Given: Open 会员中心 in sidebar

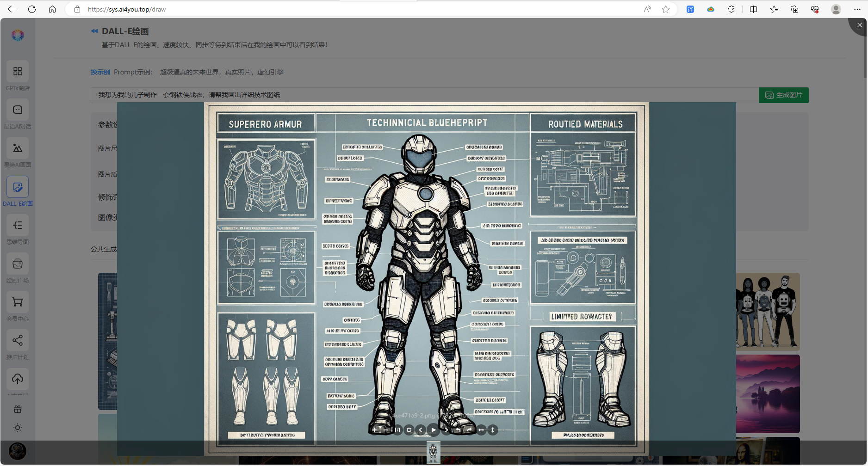Looking at the screenshot, I should pyautogui.click(x=18, y=307).
